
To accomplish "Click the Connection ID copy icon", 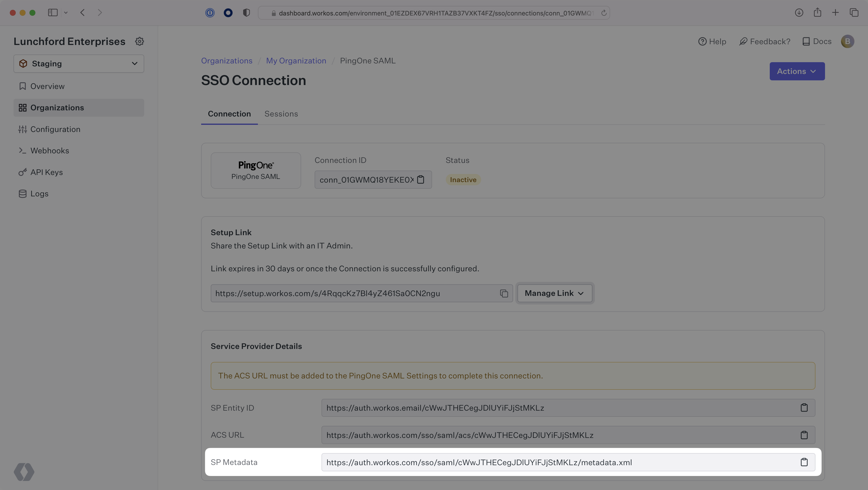I will point(421,179).
